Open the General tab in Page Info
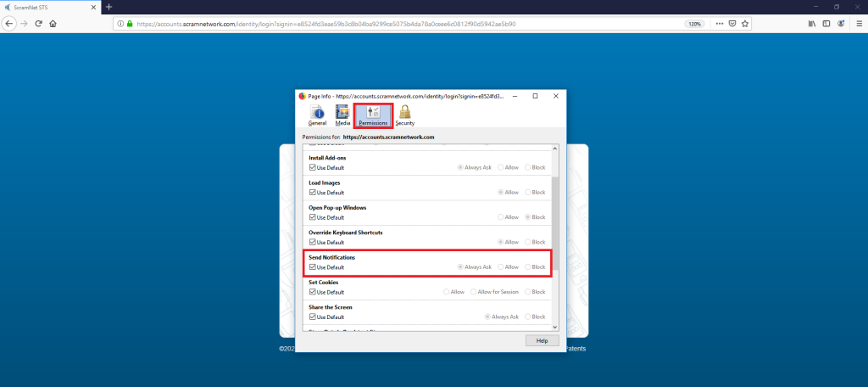The height and width of the screenshot is (387, 868). pyautogui.click(x=318, y=115)
